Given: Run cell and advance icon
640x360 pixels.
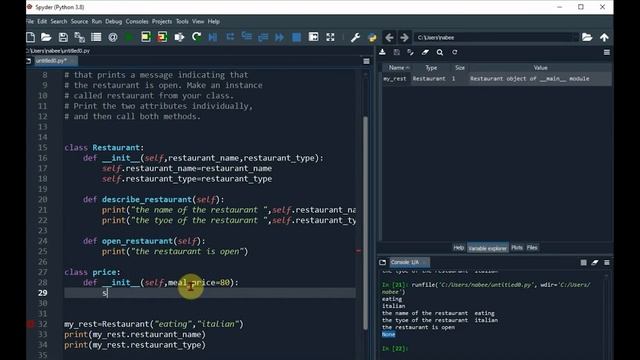Looking at the screenshot, I should pyautogui.click(x=162, y=38).
